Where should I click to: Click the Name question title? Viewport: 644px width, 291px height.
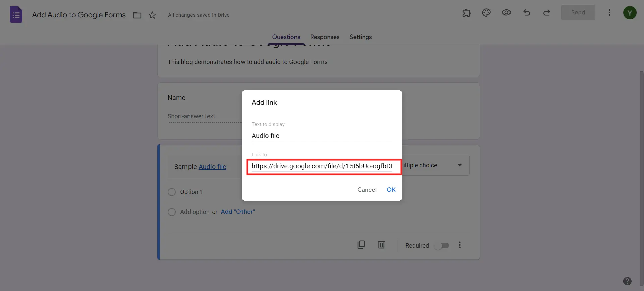(176, 98)
